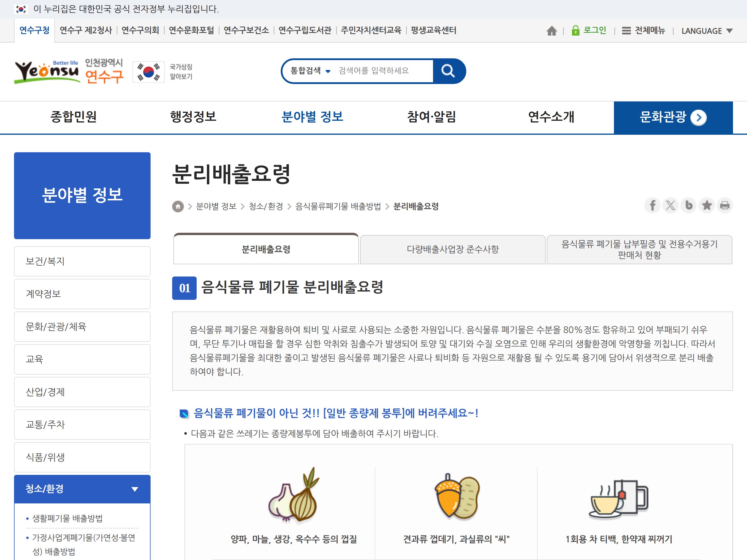747x560 pixels.
Task: Go to 연수구의회 site link
Action: [x=140, y=30]
